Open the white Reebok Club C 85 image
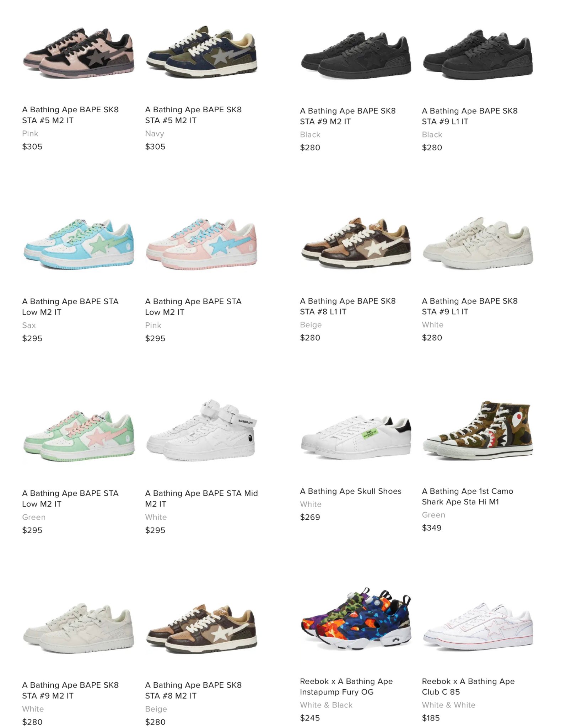Image resolution: width=582 pixels, height=728 pixels. click(478, 626)
